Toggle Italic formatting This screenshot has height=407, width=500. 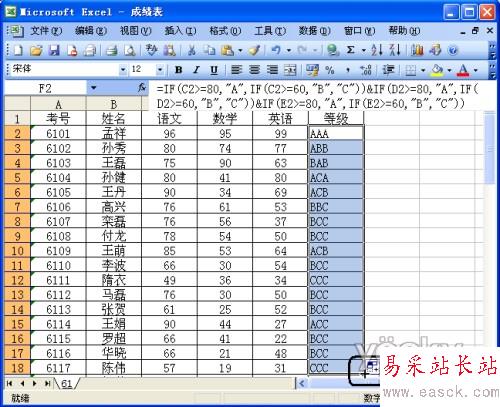coord(196,70)
